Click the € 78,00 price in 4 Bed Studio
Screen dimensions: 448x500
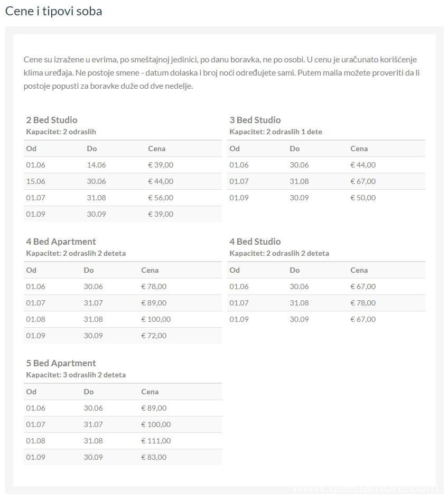(x=363, y=303)
